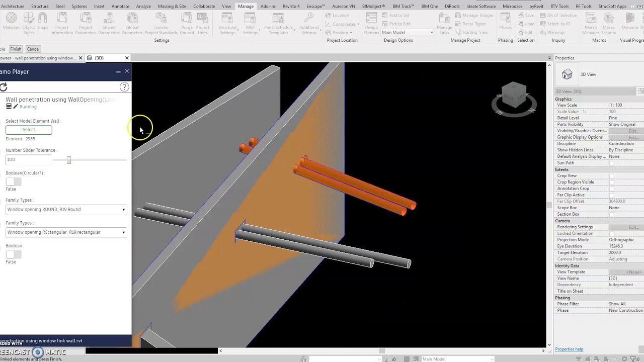Image resolution: width=644 pixels, height=362 pixels.
Task: Check the Sun Path checkbox
Action: 612,163
